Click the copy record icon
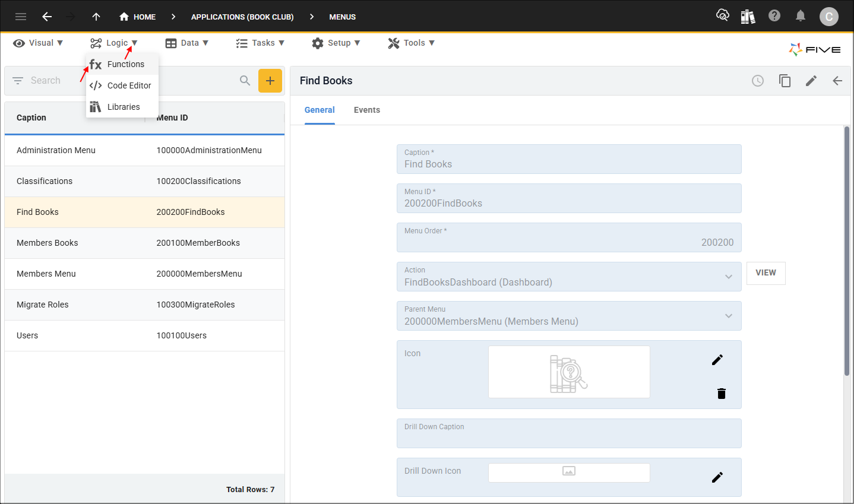This screenshot has width=854, height=504. coord(785,81)
